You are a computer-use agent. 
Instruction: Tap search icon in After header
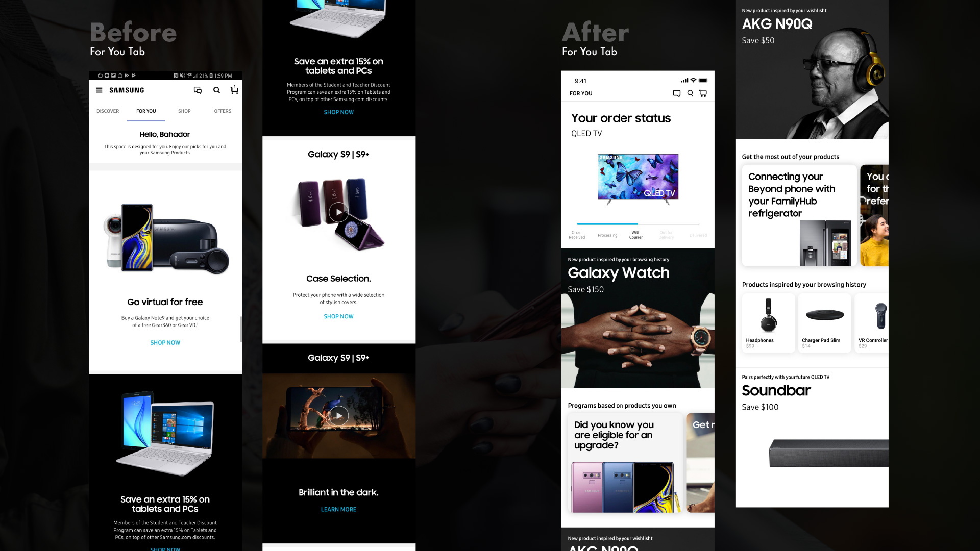click(690, 93)
